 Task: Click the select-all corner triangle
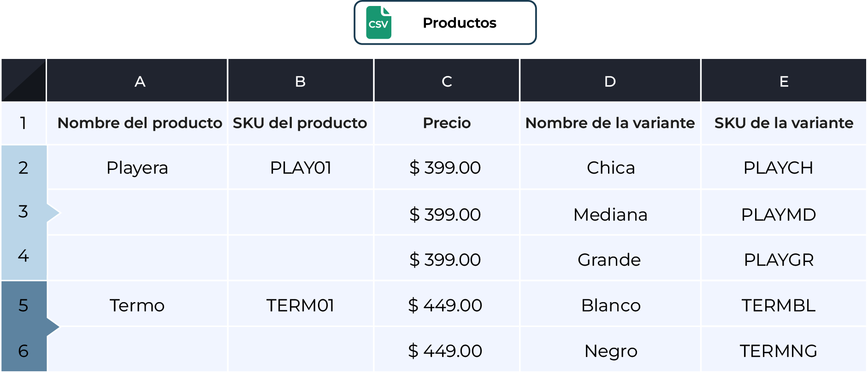pos(24,80)
